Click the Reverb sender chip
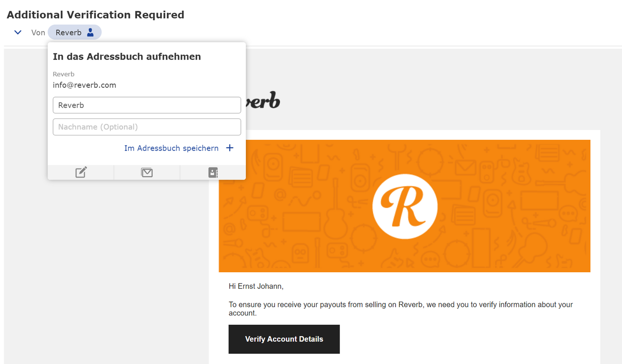Viewport: 622px width, 364px height. point(74,33)
